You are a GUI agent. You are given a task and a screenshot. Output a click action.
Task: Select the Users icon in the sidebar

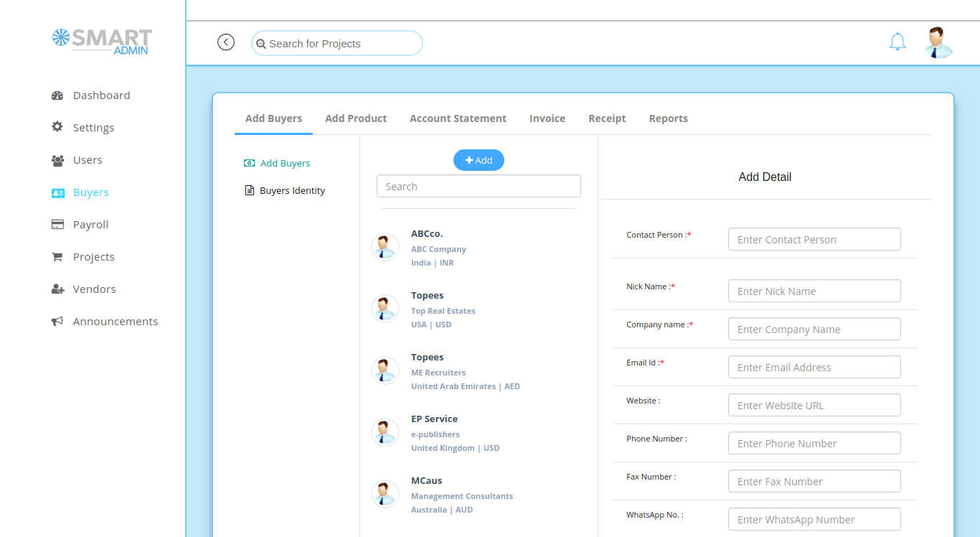[x=57, y=159]
